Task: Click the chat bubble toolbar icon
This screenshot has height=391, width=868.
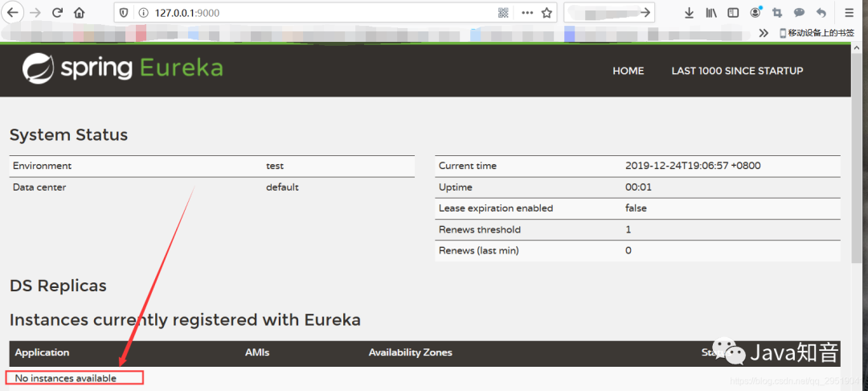Action: [800, 13]
